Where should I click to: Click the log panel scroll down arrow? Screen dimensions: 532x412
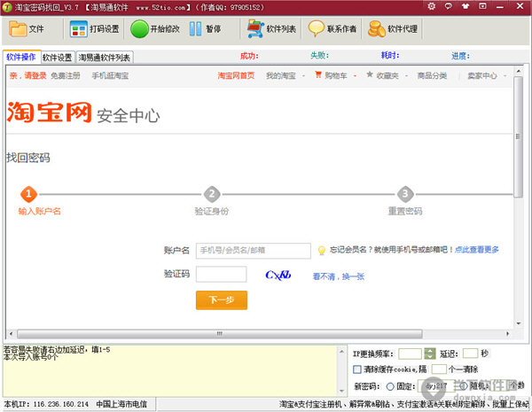(x=341, y=391)
